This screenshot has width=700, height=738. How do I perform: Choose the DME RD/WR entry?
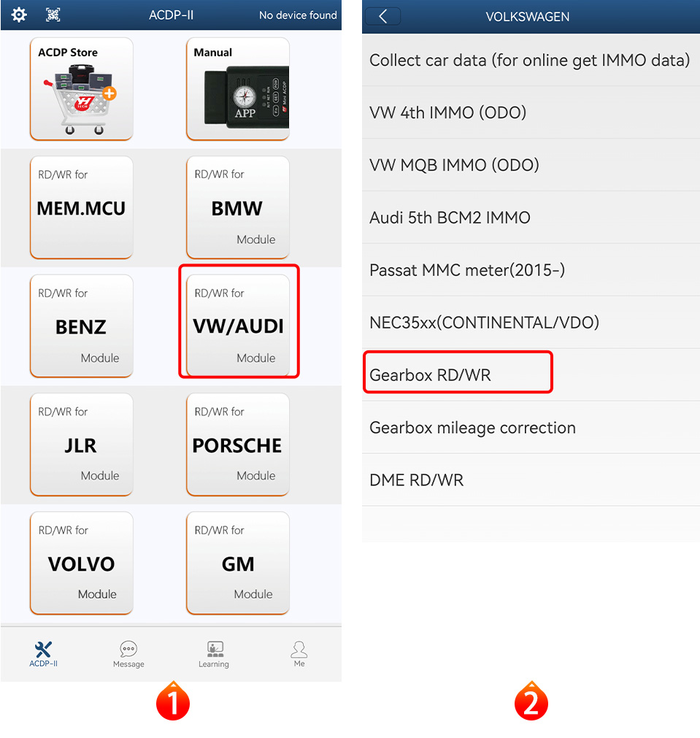pyautogui.click(x=531, y=480)
